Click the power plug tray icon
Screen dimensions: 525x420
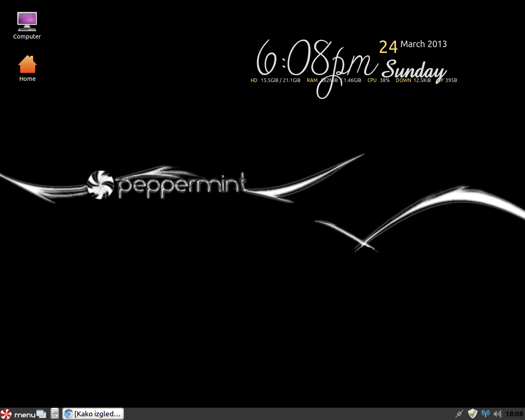click(459, 414)
